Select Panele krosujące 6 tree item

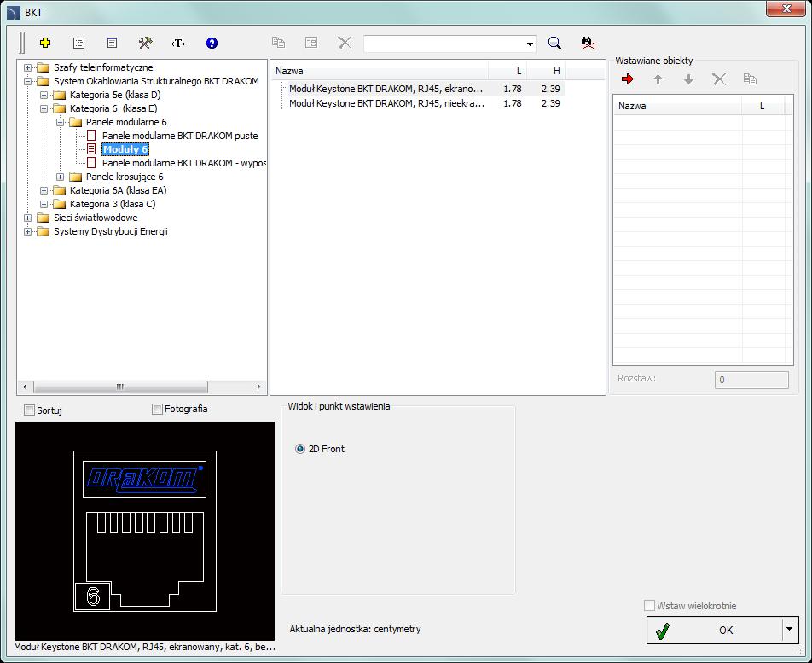(x=125, y=177)
